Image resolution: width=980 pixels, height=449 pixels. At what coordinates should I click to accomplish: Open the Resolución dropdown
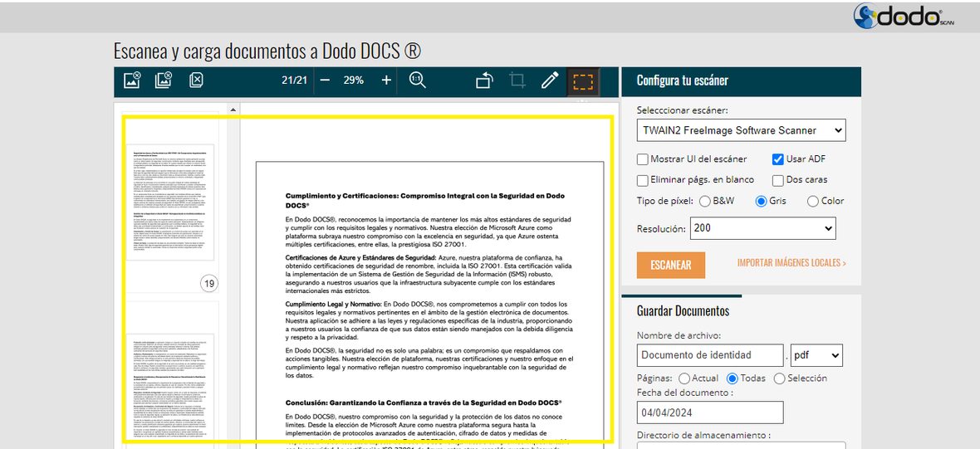click(x=763, y=228)
